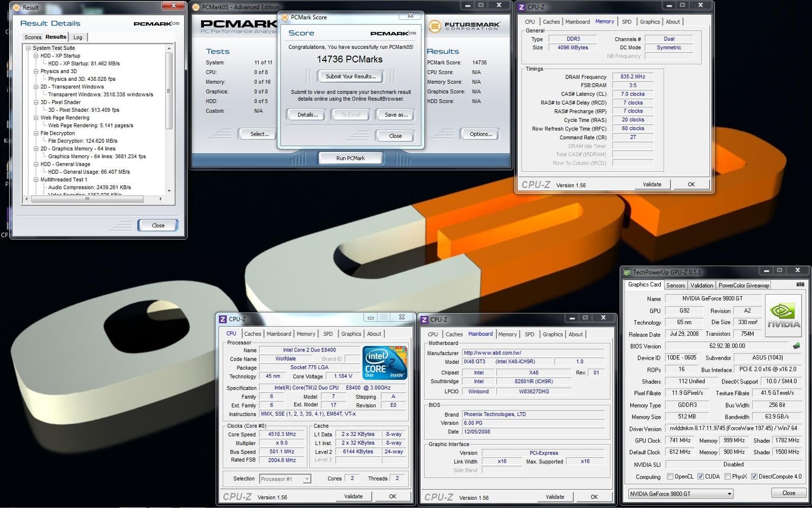Select HDD - General Usage 66.407 MB/s row

[89, 172]
